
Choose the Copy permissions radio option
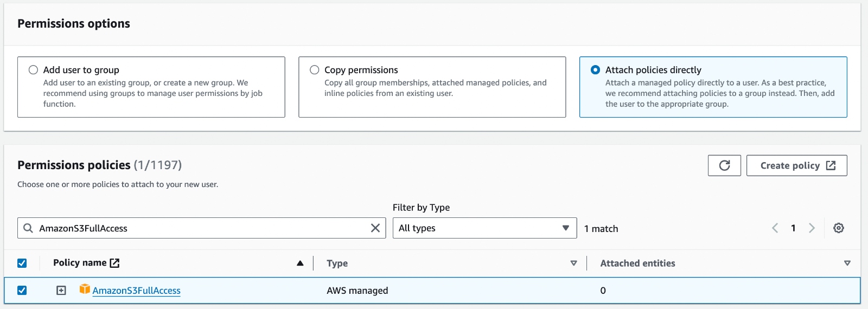pyautogui.click(x=315, y=70)
